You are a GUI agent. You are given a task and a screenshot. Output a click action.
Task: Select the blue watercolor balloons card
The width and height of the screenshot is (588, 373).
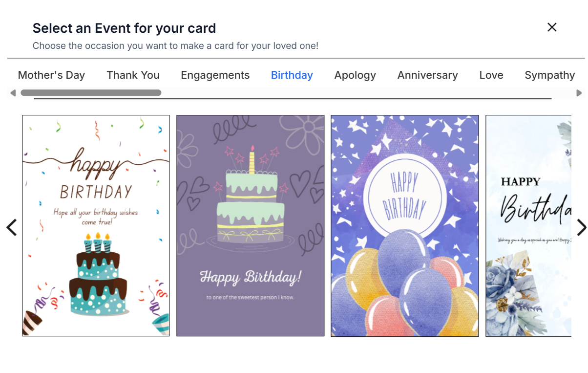click(x=404, y=225)
